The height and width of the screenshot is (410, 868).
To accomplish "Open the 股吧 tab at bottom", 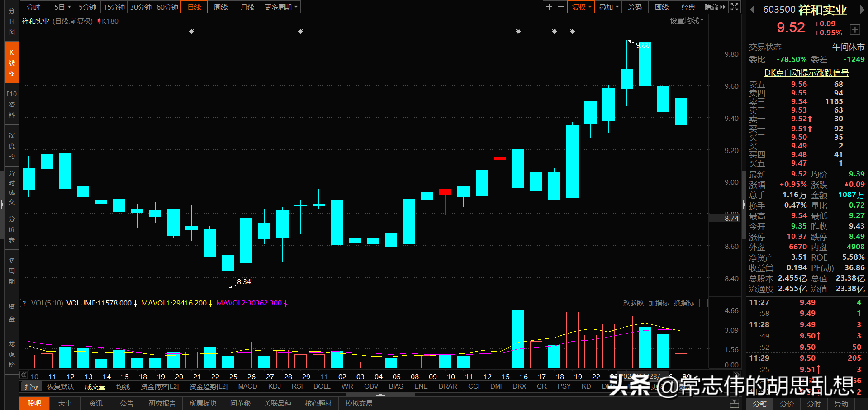I will (34, 403).
